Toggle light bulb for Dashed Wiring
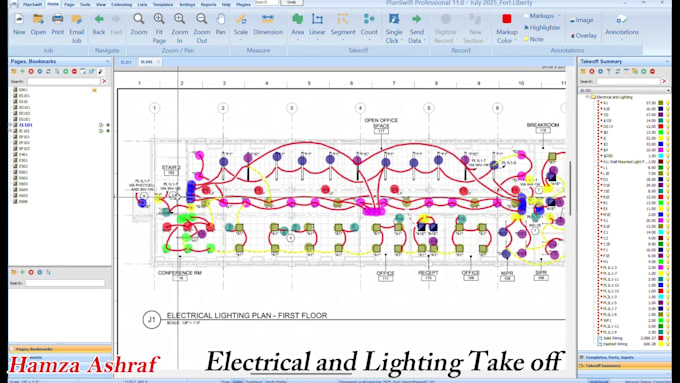680x383 pixels. point(668,344)
